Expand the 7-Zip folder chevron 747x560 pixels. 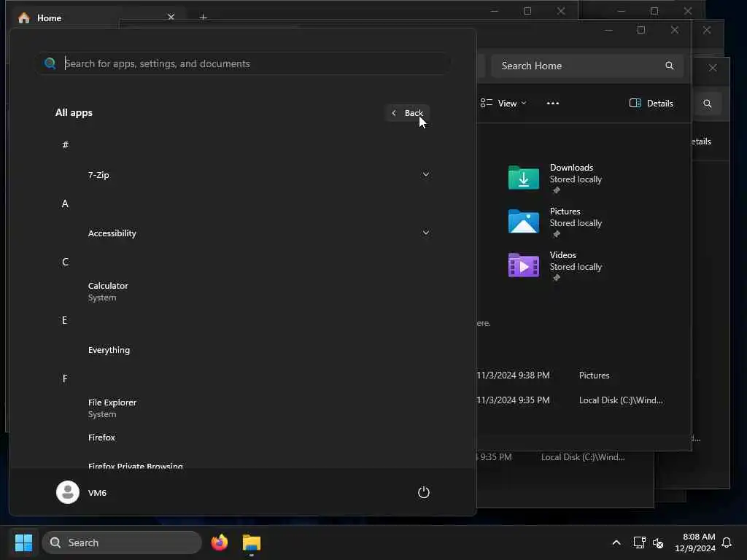coord(426,174)
